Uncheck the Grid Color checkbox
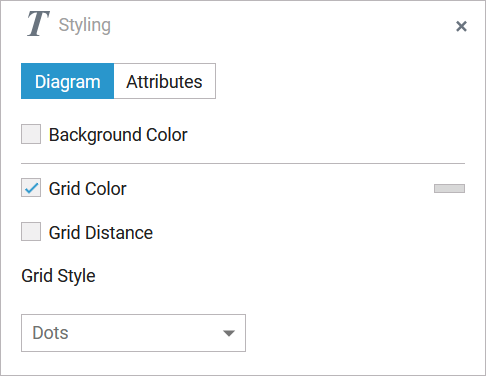 (x=31, y=188)
